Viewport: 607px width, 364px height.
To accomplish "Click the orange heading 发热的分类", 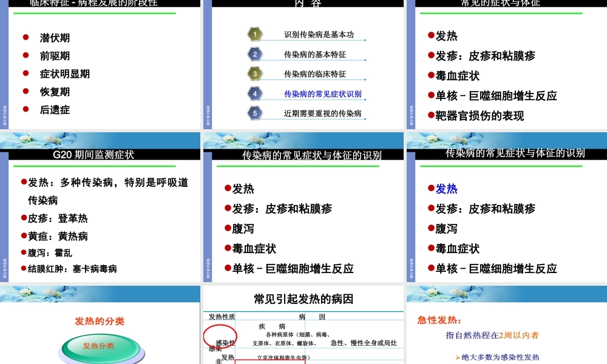I will 99,322.
